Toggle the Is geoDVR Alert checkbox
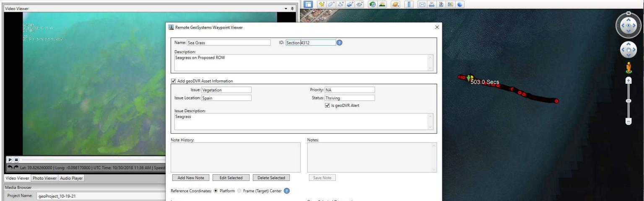644x201 pixels. tap(327, 106)
